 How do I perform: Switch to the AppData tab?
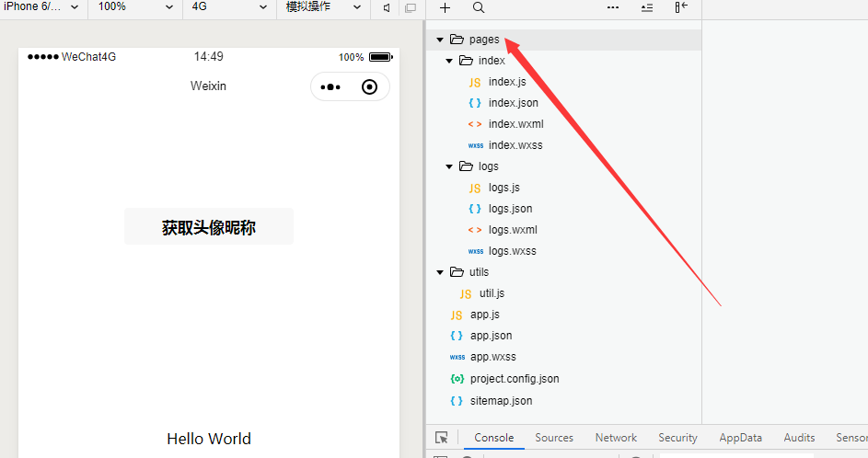741,438
